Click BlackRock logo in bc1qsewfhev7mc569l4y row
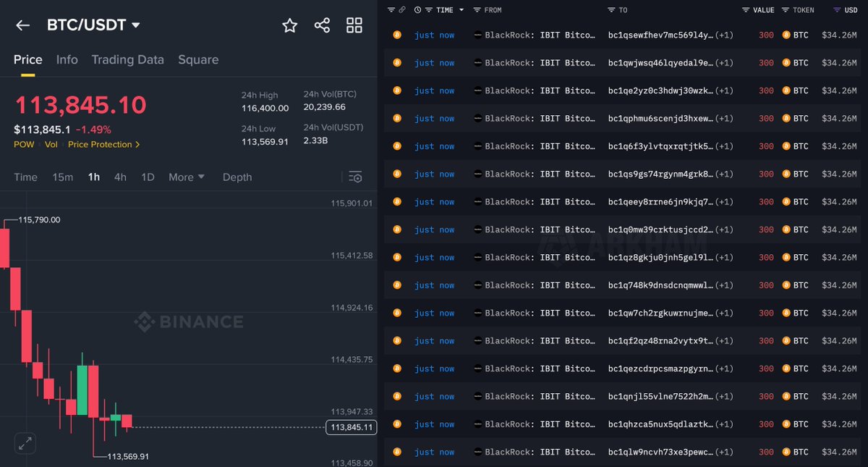 478,35
